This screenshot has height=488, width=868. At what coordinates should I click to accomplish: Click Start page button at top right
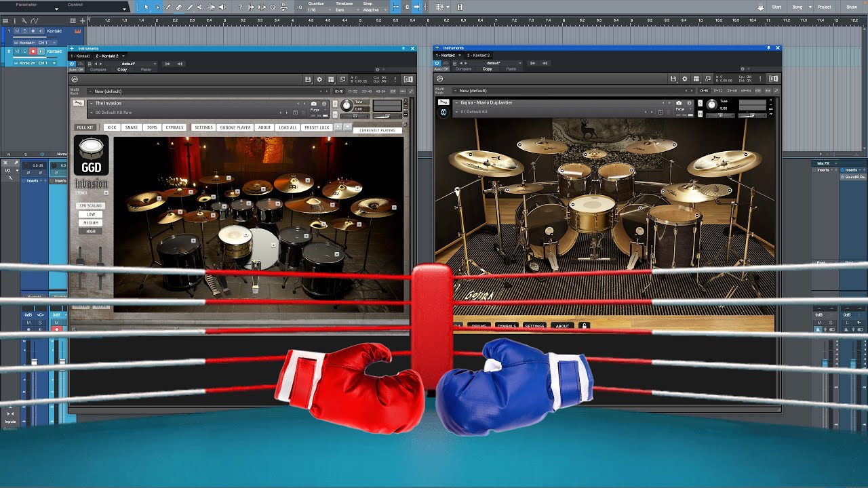click(x=776, y=7)
